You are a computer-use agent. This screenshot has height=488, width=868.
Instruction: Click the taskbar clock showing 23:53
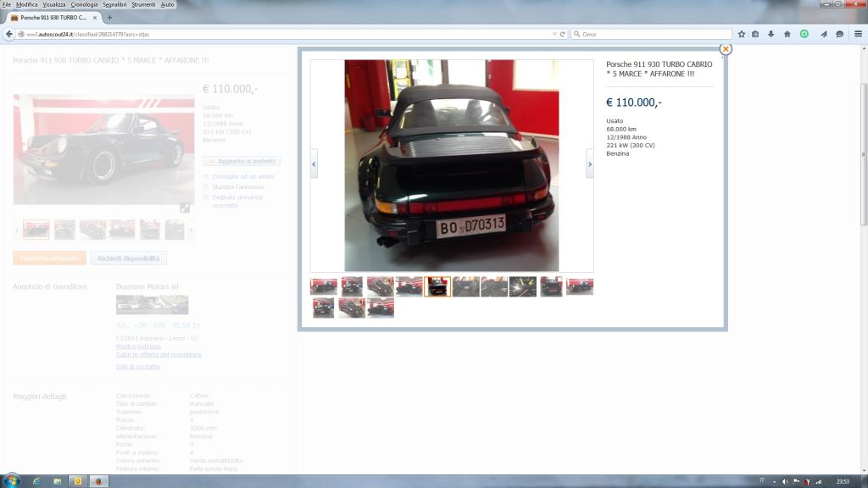point(843,481)
